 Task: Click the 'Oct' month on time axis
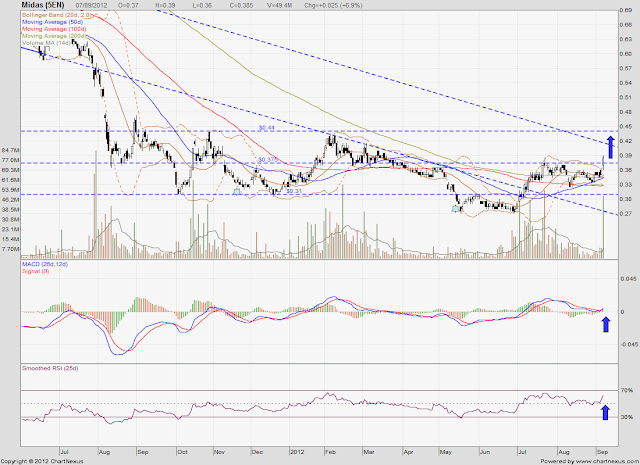pyautogui.click(x=182, y=452)
